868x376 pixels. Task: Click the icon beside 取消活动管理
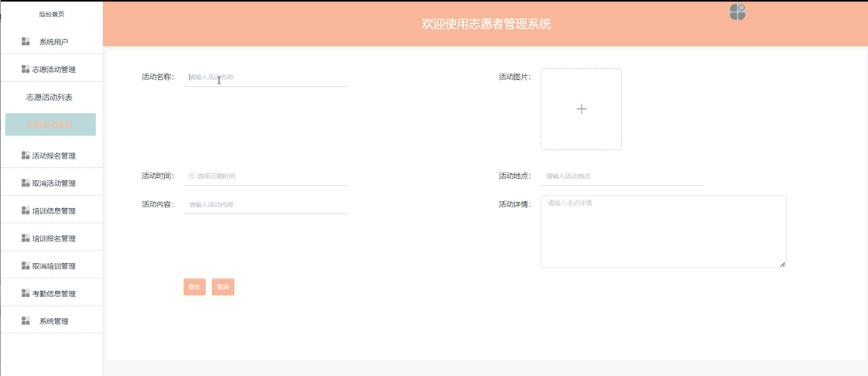coord(26,183)
